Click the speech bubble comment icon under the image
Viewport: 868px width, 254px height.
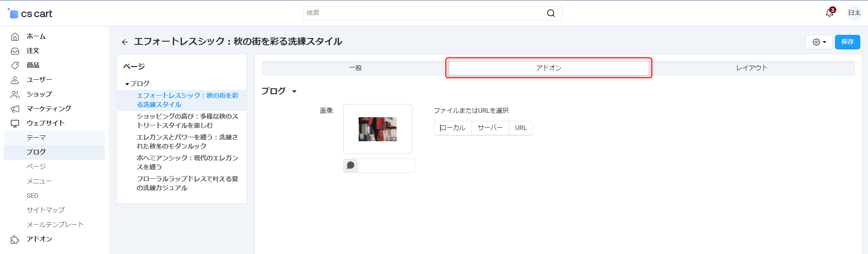[x=350, y=166]
